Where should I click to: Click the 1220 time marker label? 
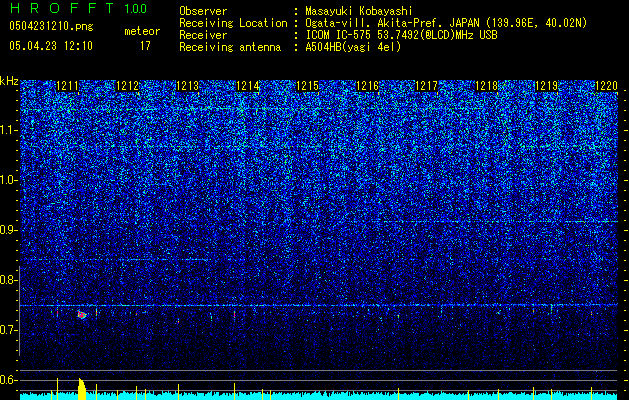pos(606,86)
